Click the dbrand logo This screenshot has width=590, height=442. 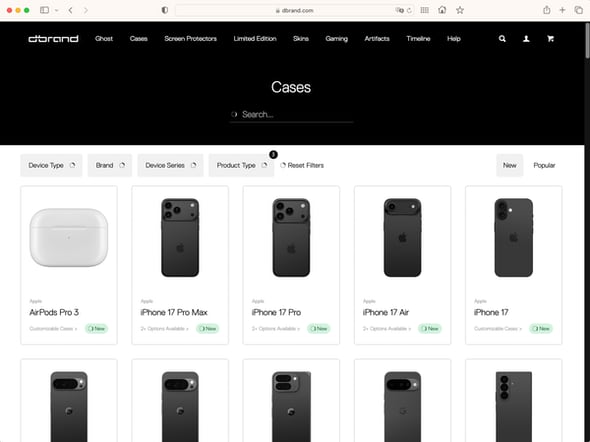pyautogui.click(x=53, y=38)
